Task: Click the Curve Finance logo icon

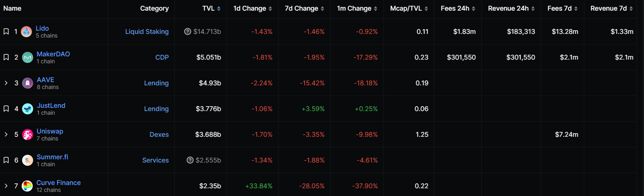Action: pyautogui.click(x=27, y=186)
